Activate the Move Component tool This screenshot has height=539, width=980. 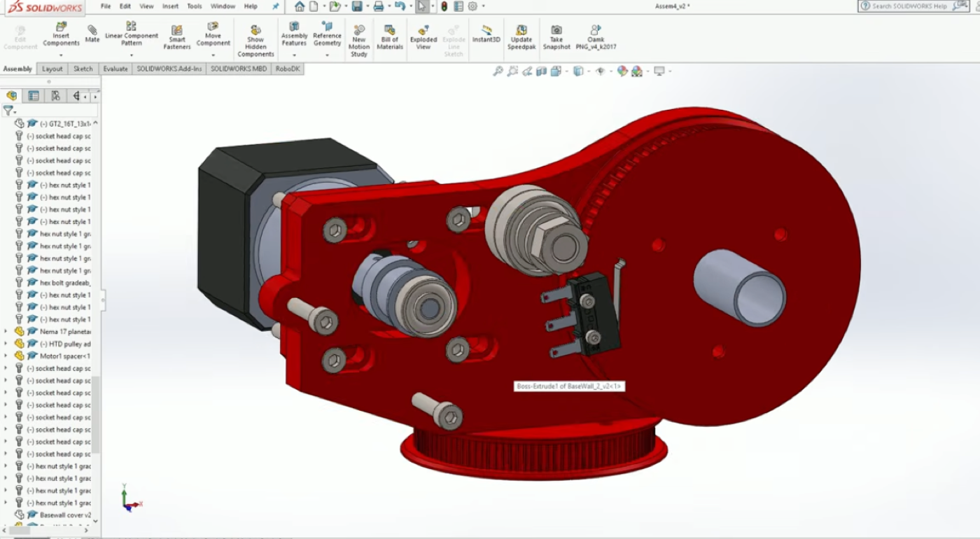[x=213, y=34]
